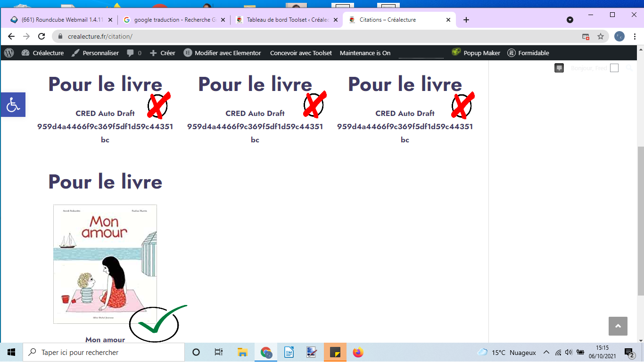Close the google traduction tab
This screenshot has height=362, width=644.
coord(223,20)
